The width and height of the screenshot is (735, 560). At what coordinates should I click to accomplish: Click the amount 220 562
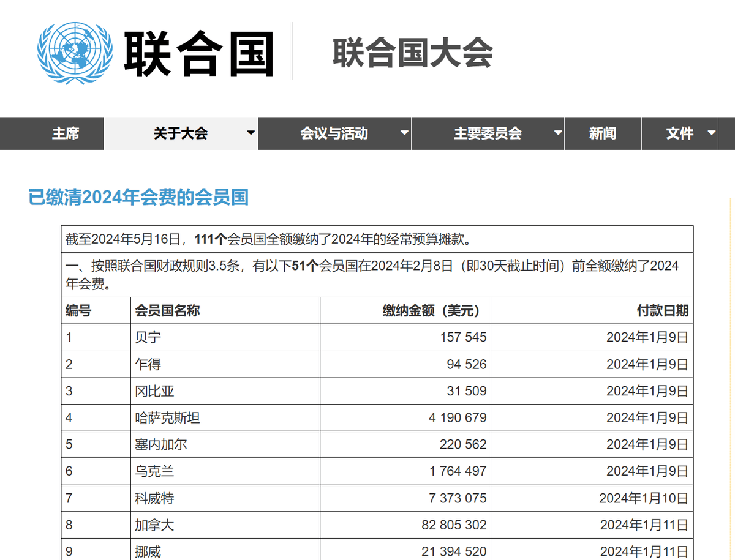[x=463, y=444]
